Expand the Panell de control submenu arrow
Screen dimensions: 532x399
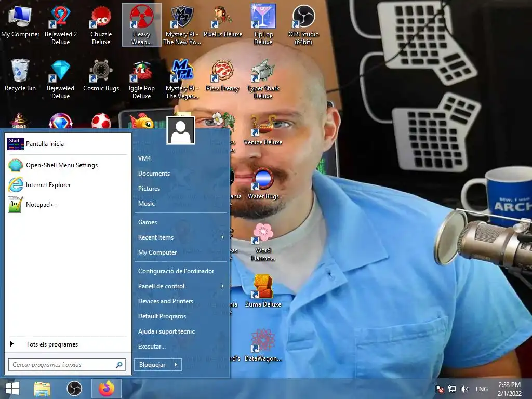[222, 286]
